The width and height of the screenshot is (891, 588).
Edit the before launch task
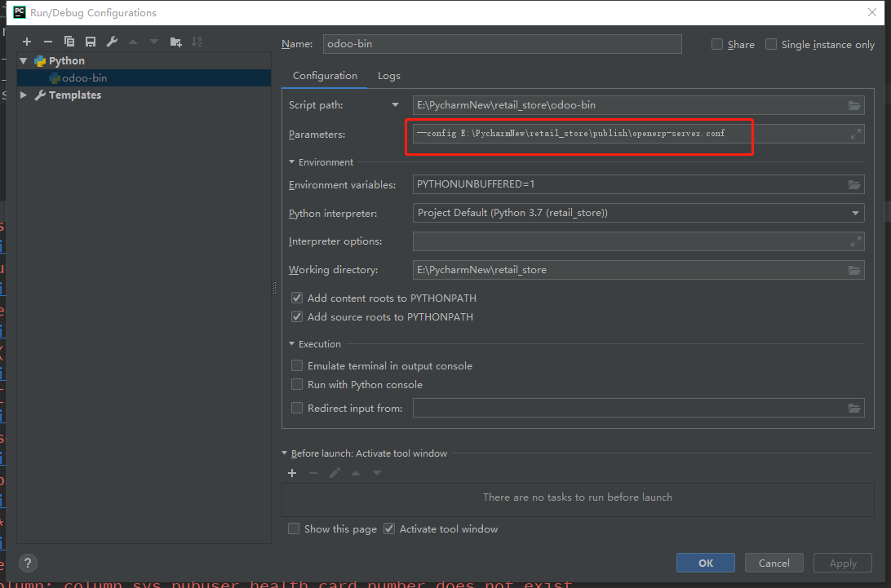click(335, 473)
